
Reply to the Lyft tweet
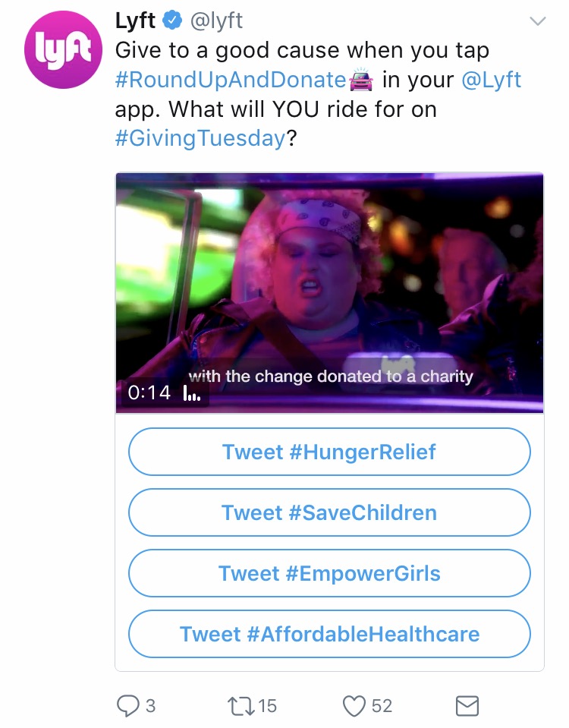(129, 706)
